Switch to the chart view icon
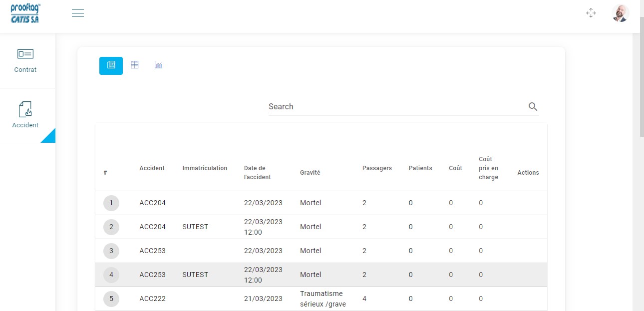 coord(159,65)
